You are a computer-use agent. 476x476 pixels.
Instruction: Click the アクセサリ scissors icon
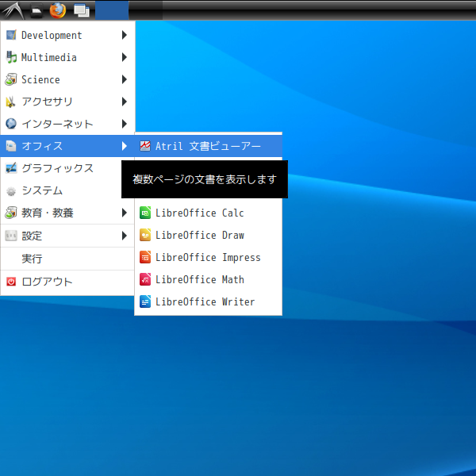(10, 102)
